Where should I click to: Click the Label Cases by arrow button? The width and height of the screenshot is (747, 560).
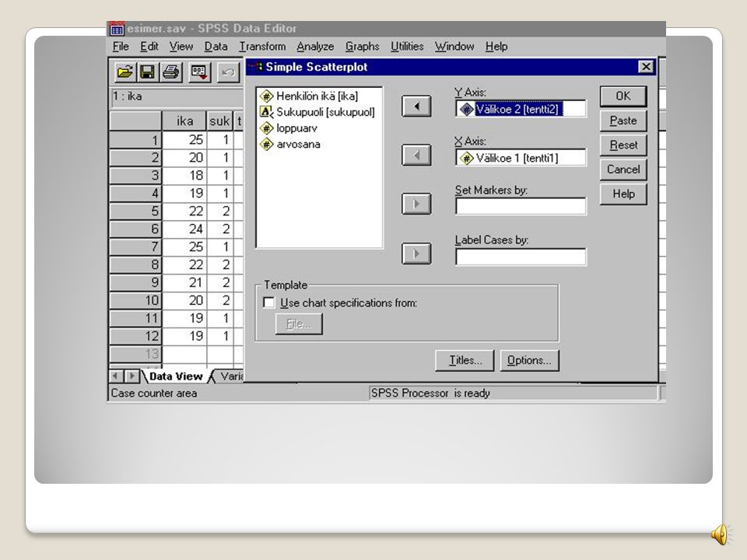(x=416, y=254)
